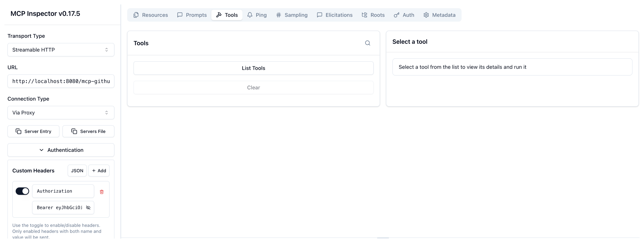Image resolution: width=644 pixels, height=243 pixels.
Task: Click the bell icon for Ping
Action: pos(249,15)
